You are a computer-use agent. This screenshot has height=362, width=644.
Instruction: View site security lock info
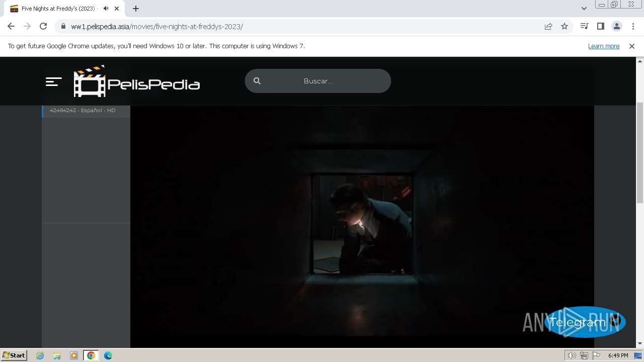pos(63,27)
